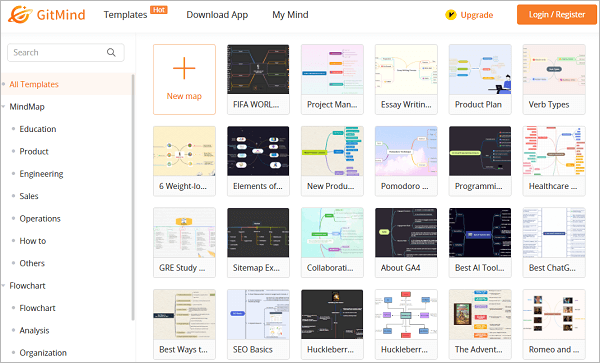The width and height of the screenshot is (600, 363).
Task: Click the Hot badge beside Templates
Action: coord(159,10)
